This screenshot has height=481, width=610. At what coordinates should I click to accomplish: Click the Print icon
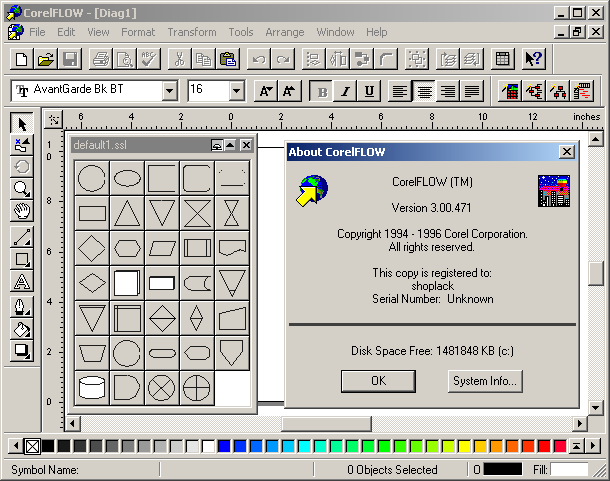101,59
